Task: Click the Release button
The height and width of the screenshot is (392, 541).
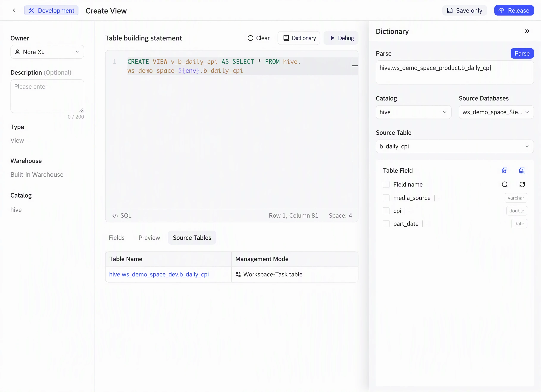Action: click(514, 11)
